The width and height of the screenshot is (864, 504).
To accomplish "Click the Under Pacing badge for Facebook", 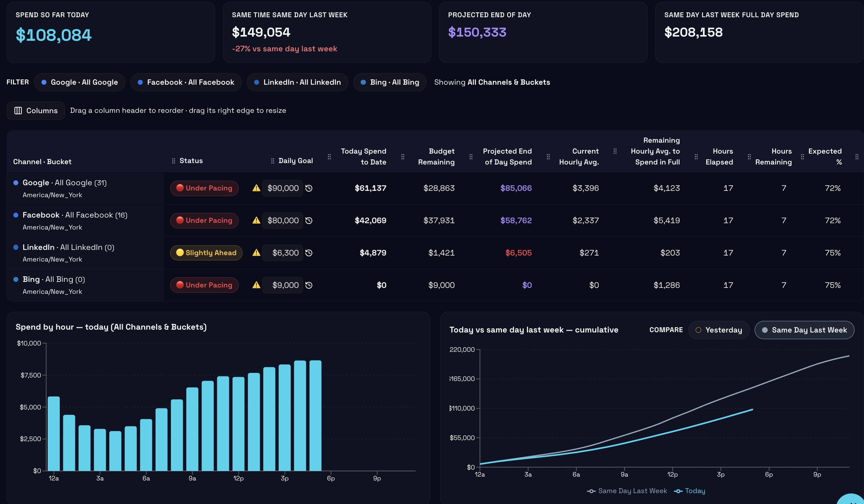I will tap(204, 220).
